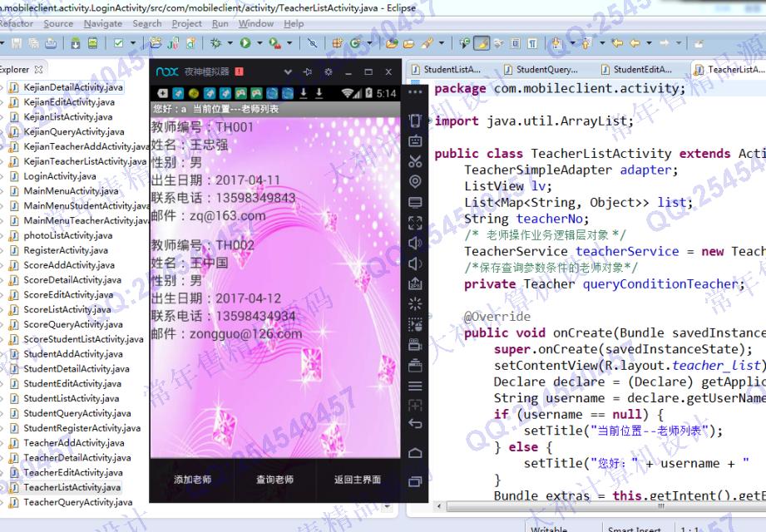
Task: Click the Back navigation yellow arrow
Action: pyautogui.click(x=635, y=43)
